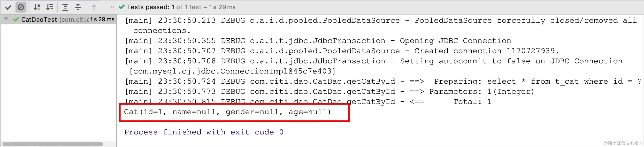Click the 1 s 29 ms duration label
The width and height of the screenshot is (644, 147).
point(102,20)
